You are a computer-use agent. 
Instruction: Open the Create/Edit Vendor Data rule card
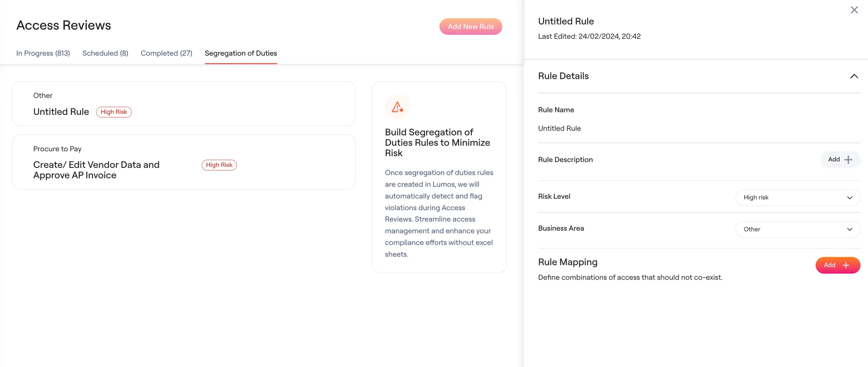point(184,162)
